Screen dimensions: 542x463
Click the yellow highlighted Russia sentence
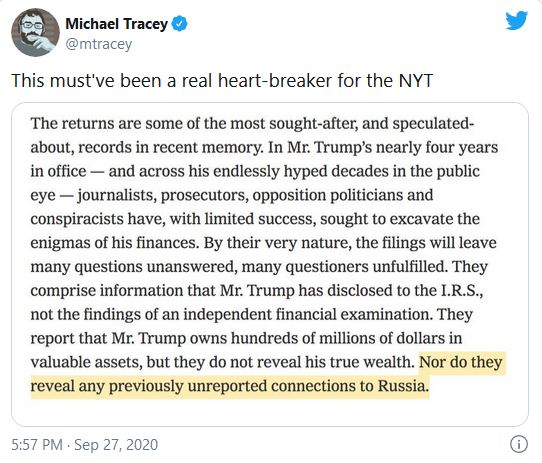click(268, 375)
